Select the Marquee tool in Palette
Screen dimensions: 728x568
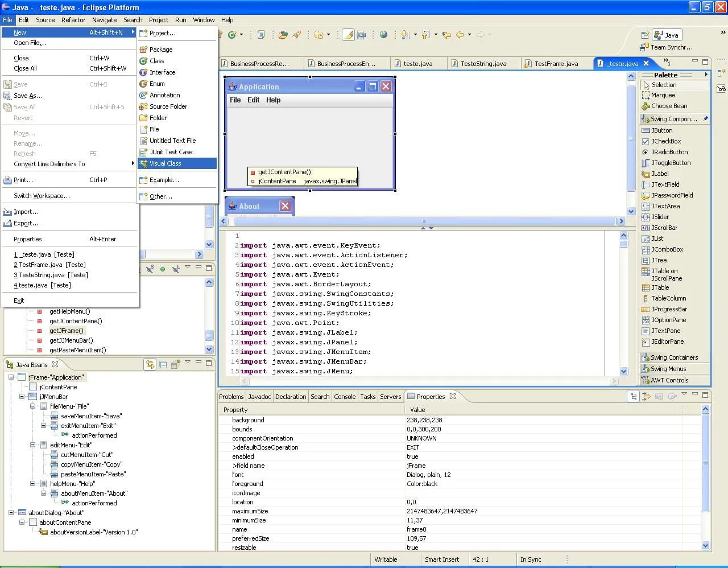tap(663, 95)
